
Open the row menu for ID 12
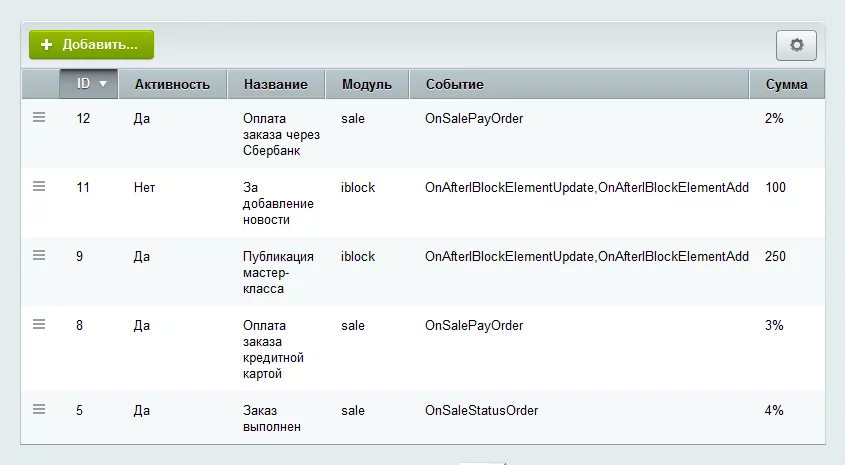point(39,118)
